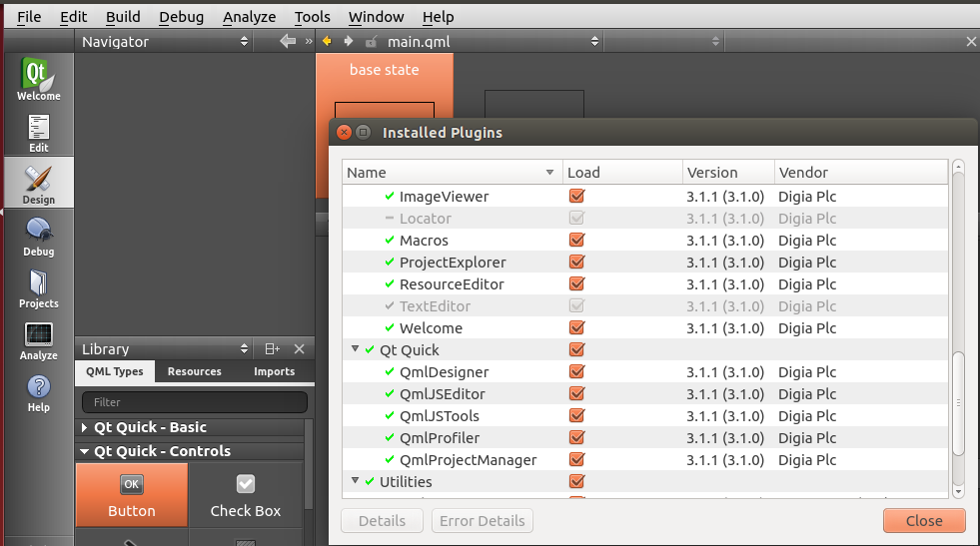Click the go back arrow in editor toolbar
The width and height of the screenshot is (980, 546).
[327, 41]
